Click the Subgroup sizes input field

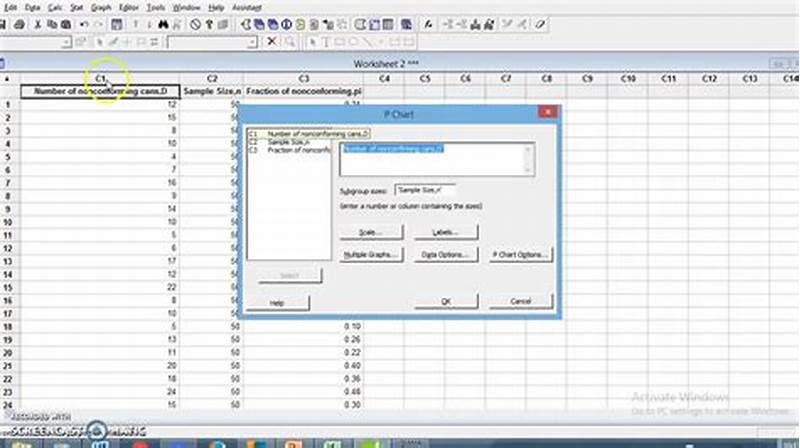(x=424, y=190)
